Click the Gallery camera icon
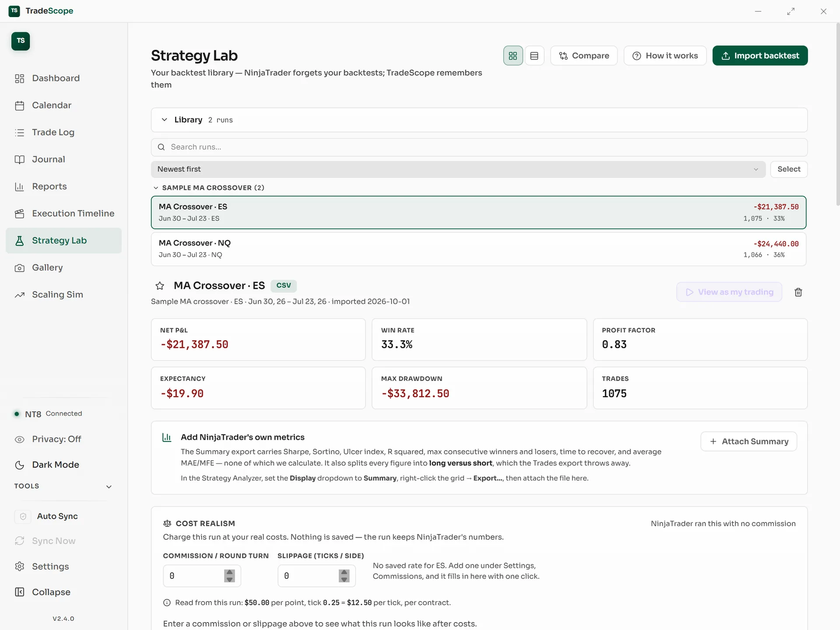 pos(20,268)
